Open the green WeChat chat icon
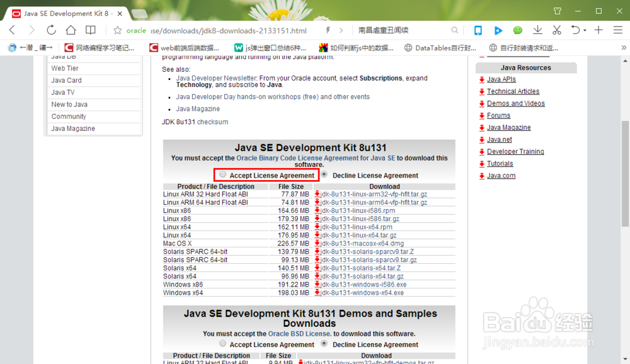 (517, 30)
